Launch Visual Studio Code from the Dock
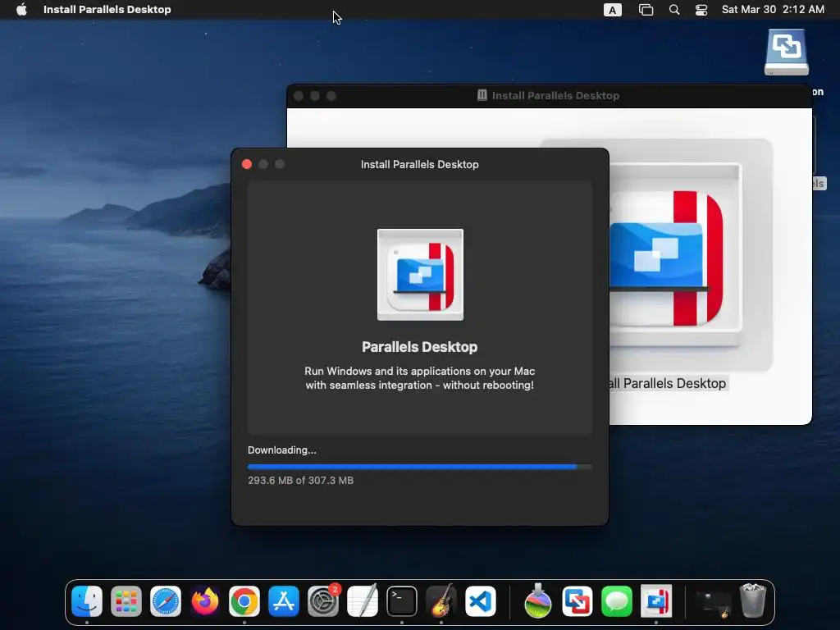The height and width of the screenshot is (630, 840). coord(481,601)
